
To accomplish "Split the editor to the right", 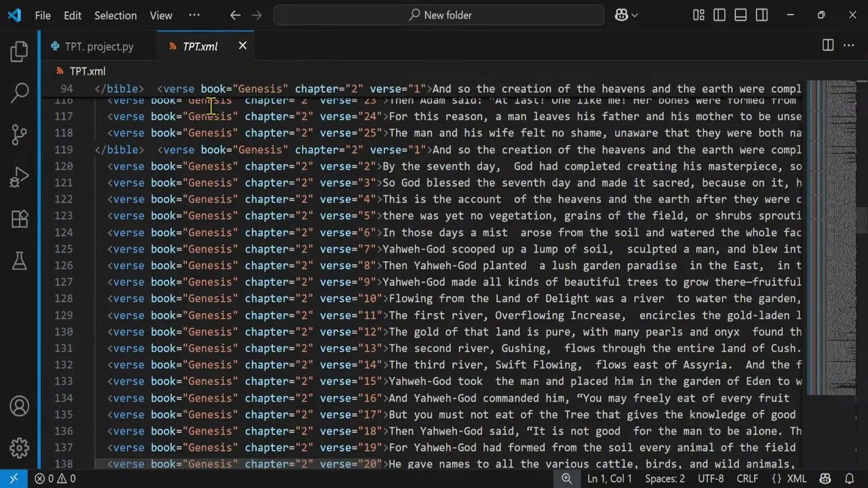I will [828, 45].
